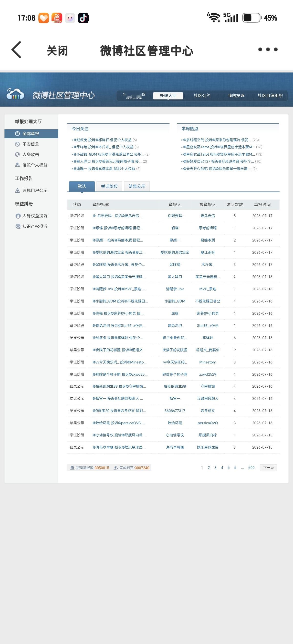Click reported user 思考的滑稽
The height and width of the screenshot is (644, 293).
[x=208, y=228]
